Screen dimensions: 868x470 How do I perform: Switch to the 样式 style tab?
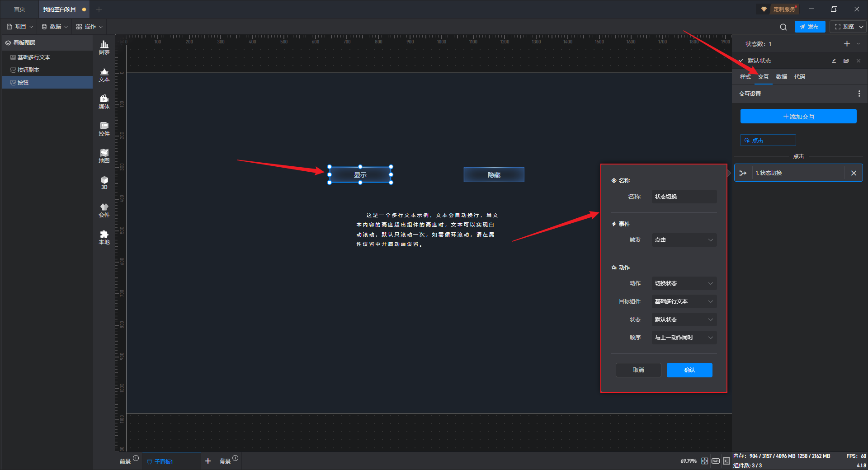tap(745, 77)
